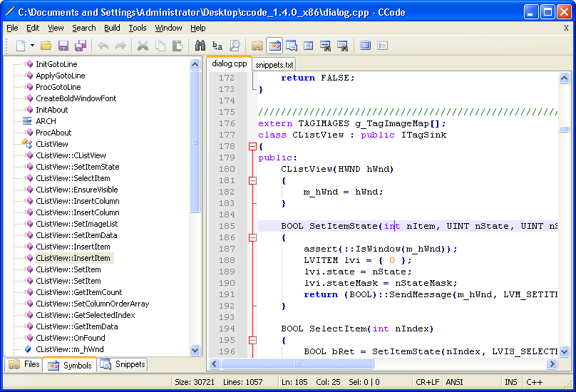Image resolution: width=576 pixels, height=392 pixels.
Task: Open the Edit menu
Action: coord(33,28)
